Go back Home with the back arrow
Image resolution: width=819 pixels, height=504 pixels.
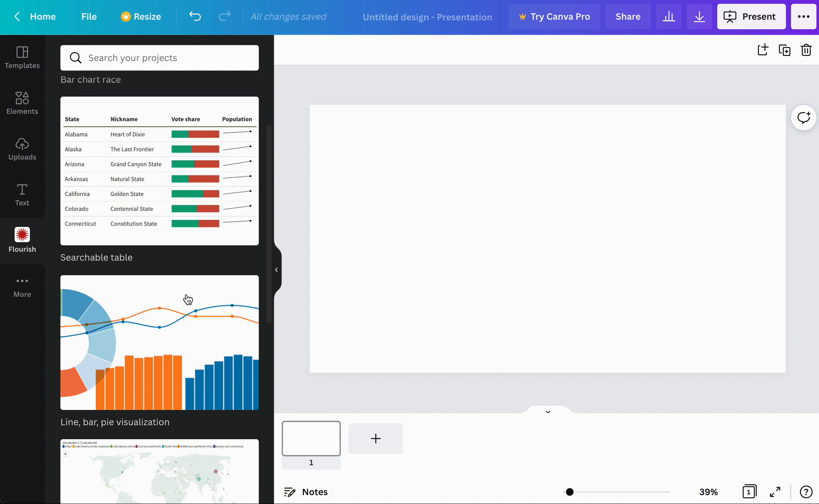point(35,16)
